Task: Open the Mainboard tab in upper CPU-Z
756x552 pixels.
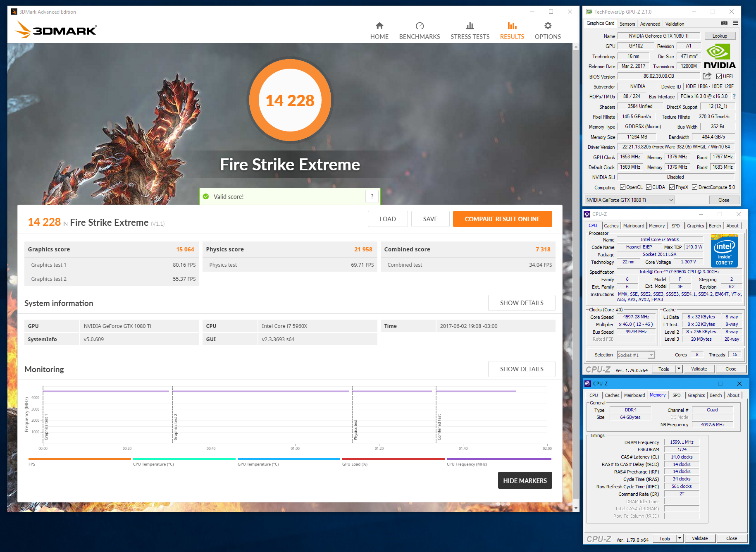Action: [634, 226]
